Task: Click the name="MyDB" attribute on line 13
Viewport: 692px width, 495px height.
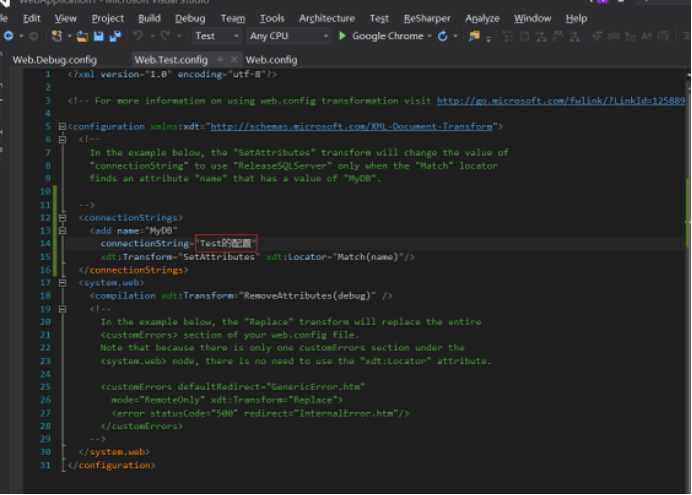Action: tap(147, 231)
